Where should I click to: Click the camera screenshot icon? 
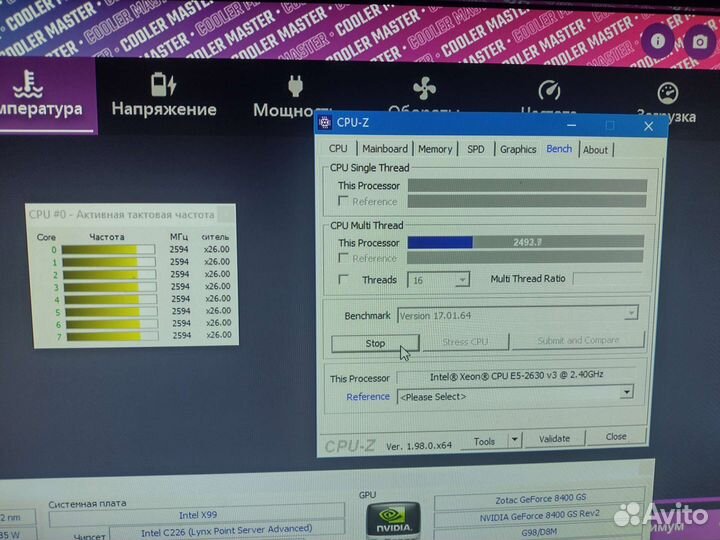pos(699,42)
